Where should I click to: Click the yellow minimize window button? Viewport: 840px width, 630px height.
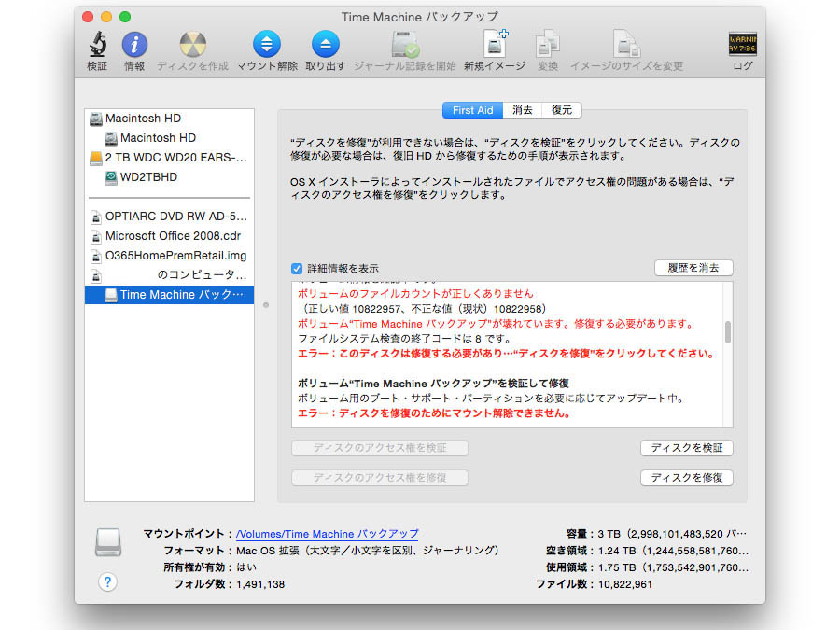coord(106,17)
